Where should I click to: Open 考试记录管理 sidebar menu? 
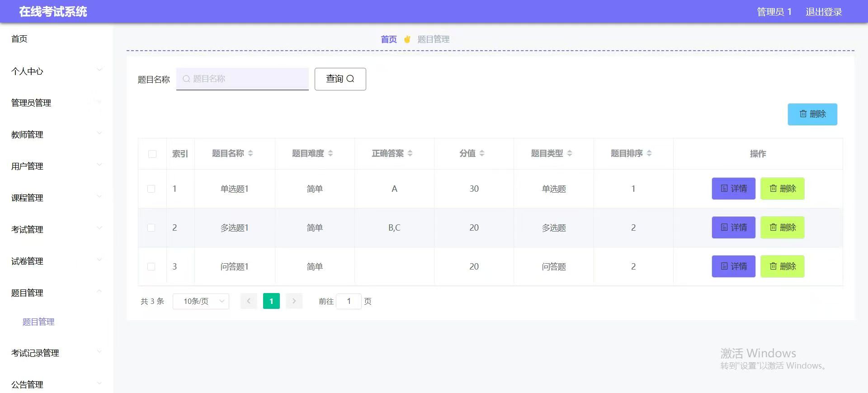coord(35,353)
